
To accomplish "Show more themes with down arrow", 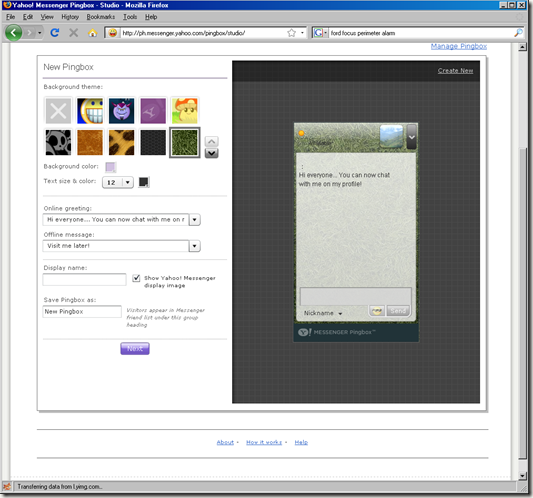I will click(x=211, y=153).
